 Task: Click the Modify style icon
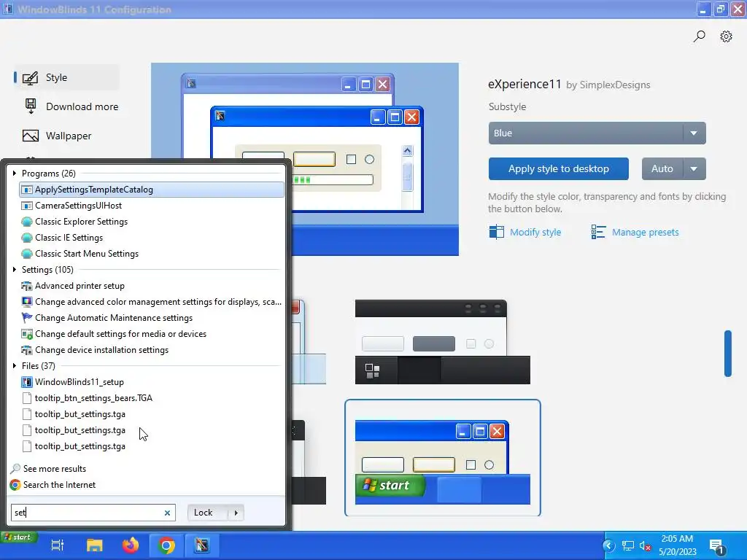pos(496,232)
